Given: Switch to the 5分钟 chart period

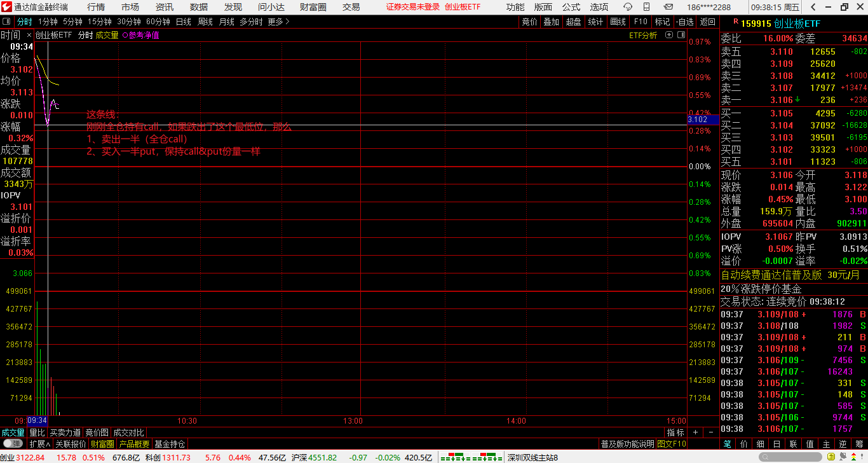Looking at the screenshot, I should pyautogui.click(x=72, y=22).
